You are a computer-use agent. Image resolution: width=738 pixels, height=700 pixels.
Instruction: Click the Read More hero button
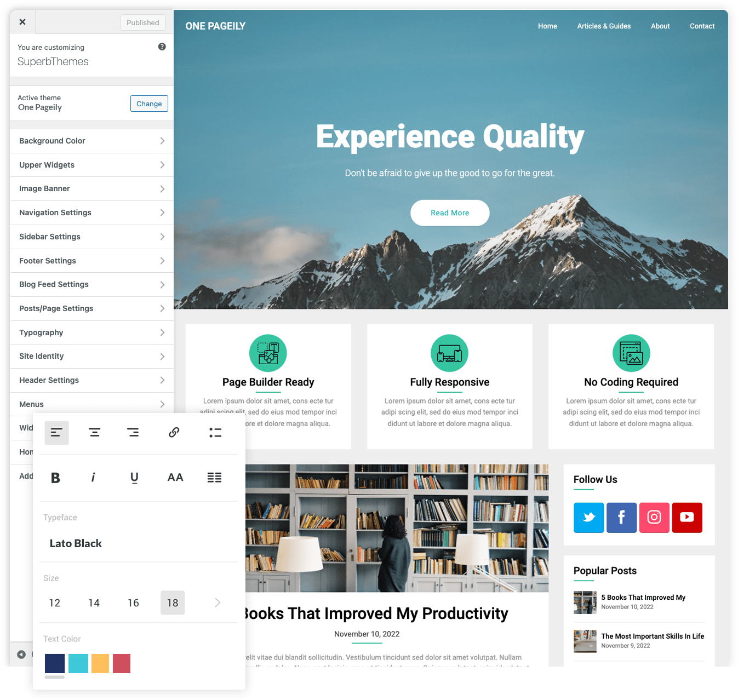click(x=450, y=213)
